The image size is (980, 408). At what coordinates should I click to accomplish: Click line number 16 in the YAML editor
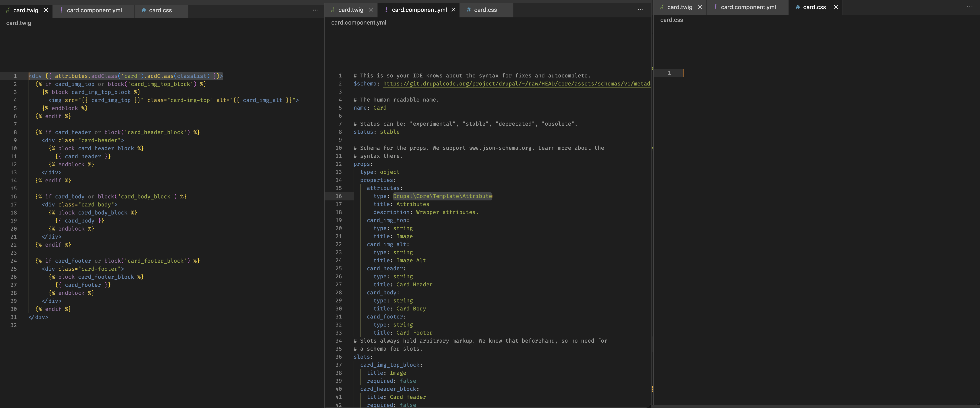(339, 196)
